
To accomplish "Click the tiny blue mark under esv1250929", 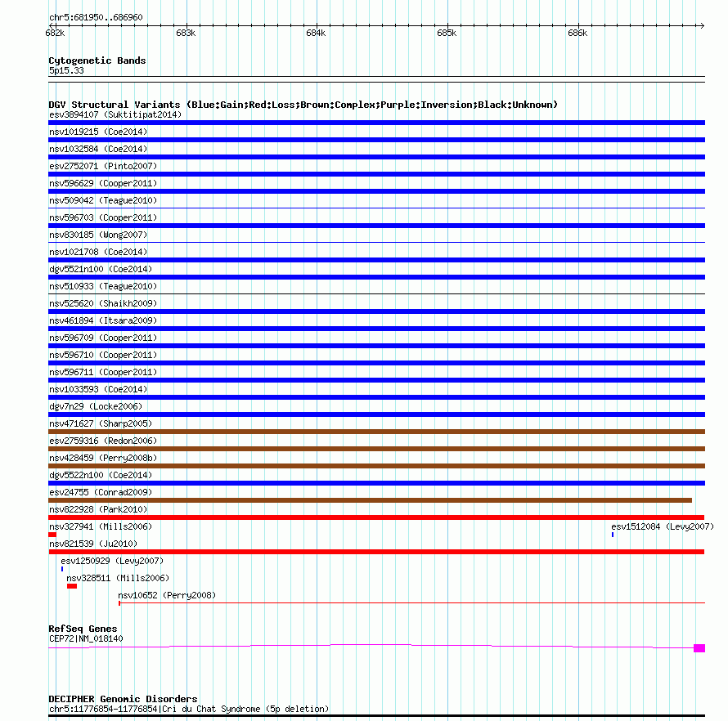I will click(x=62, y=569).
